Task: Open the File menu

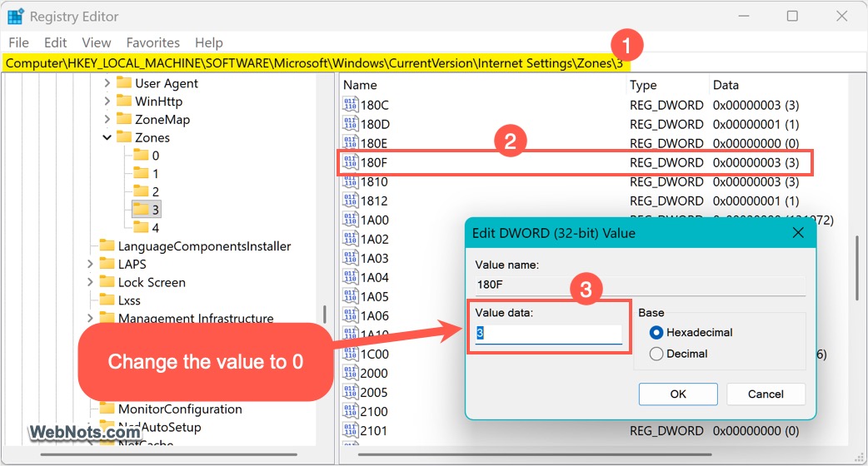Action: (19, 42)
